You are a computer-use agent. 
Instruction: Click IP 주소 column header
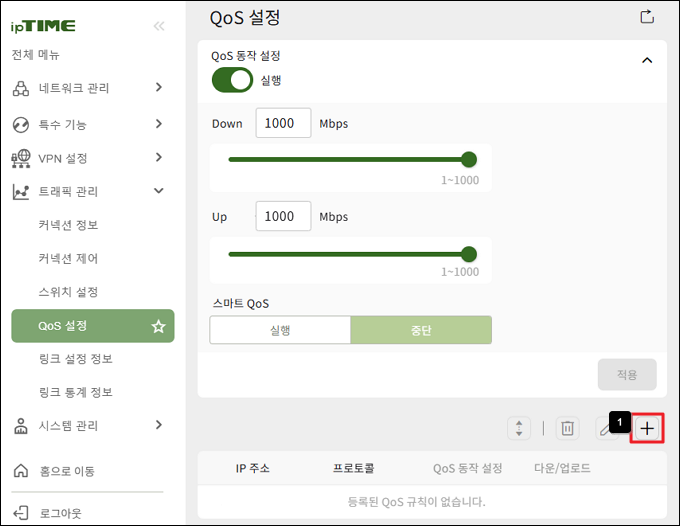(x=252, y=468)
